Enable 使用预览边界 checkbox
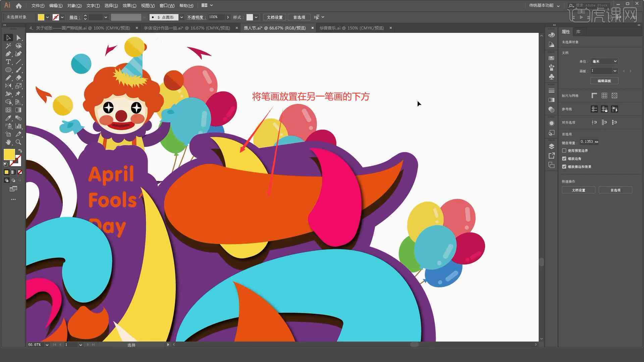Image resolution: width=644 pixels, height=362 pixels. (x=563, y=150)
